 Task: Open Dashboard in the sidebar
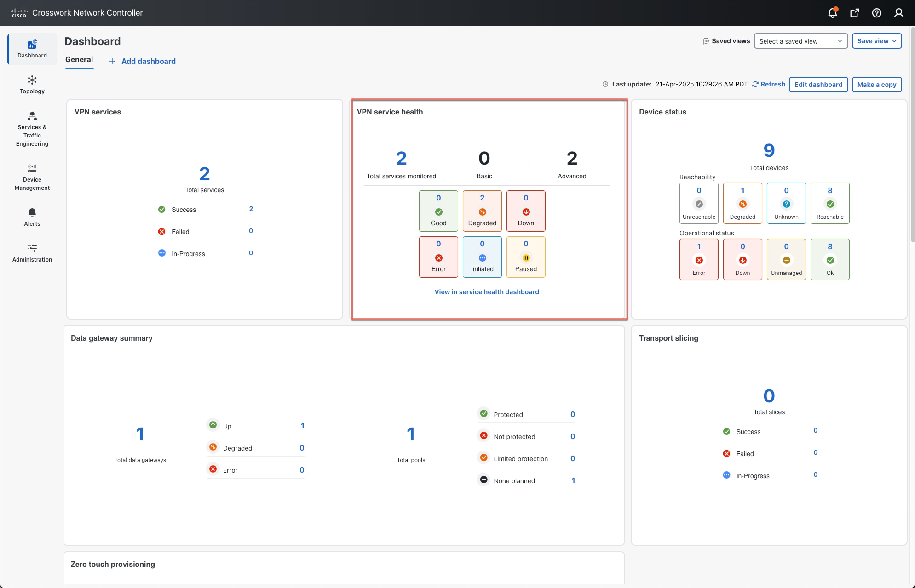coord(32,49)
